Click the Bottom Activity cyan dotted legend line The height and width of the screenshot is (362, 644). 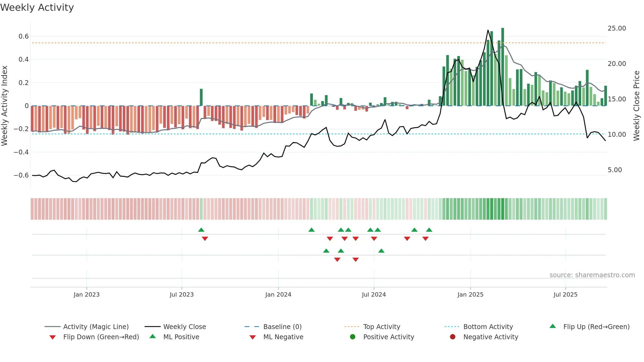pos(452,327)
